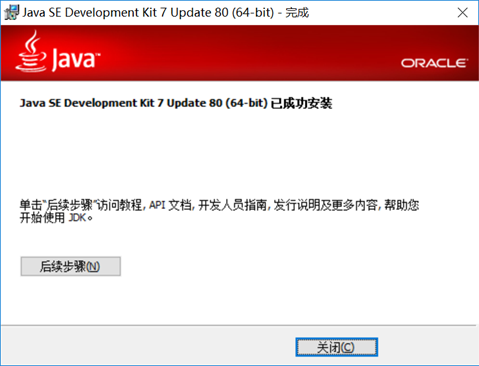479x366 pixels.
Task: Click the installer icon in the title bar
Action: tap(12, 13)
